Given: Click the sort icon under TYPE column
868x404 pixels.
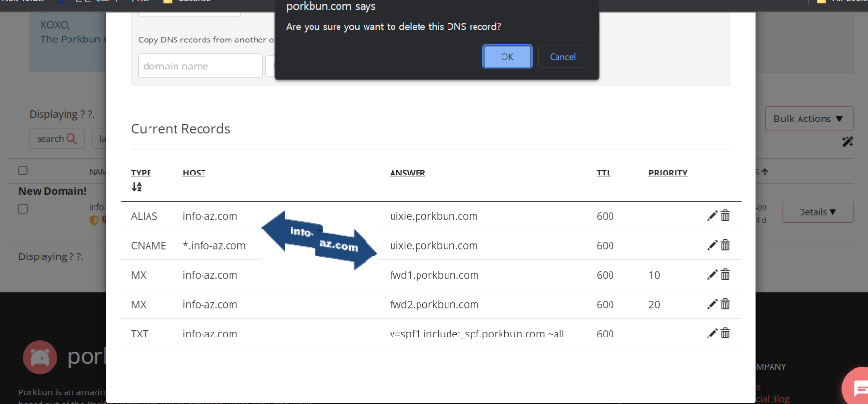Looking at the screenshot, I should click(136, 187).
